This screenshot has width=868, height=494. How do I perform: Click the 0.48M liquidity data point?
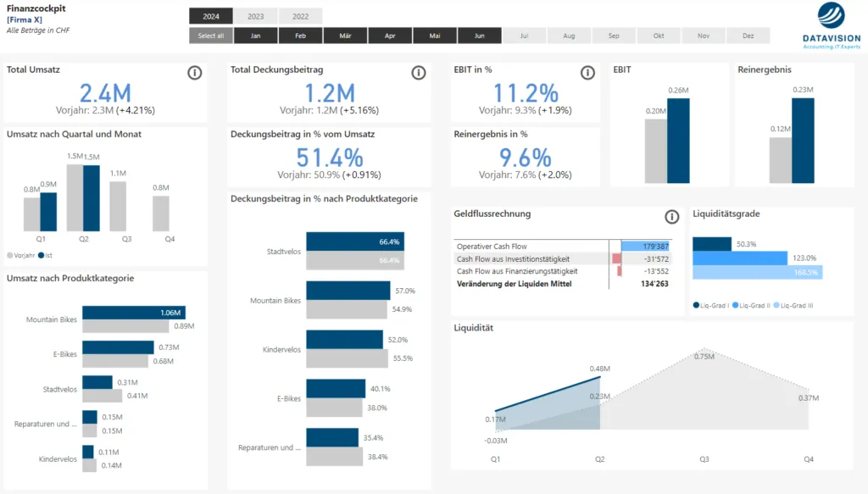pos(600,377)
